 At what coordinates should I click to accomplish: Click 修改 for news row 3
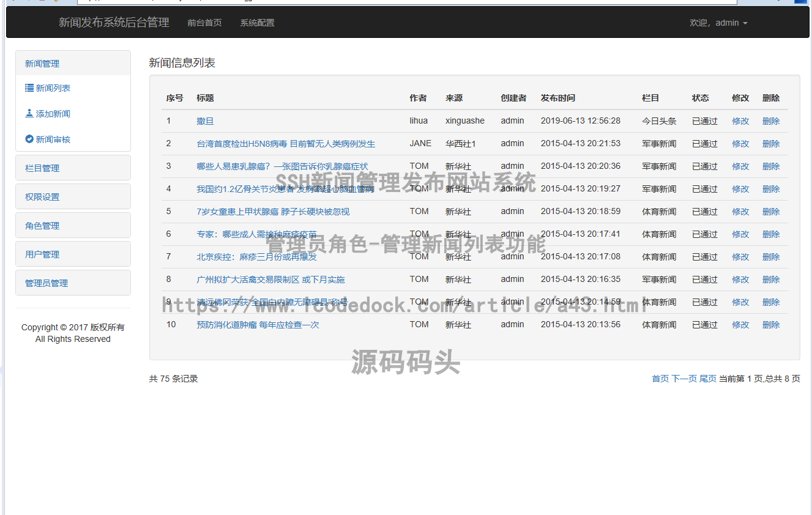pos(740,166)
